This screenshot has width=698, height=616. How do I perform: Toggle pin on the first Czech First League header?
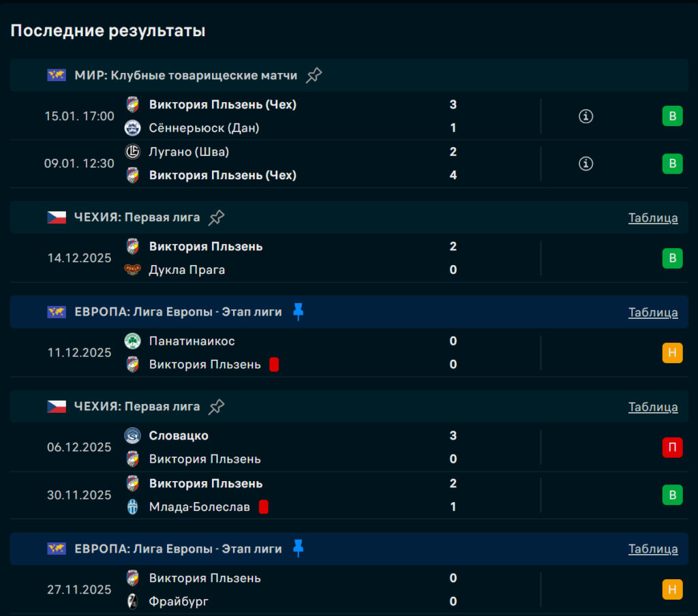216,217
